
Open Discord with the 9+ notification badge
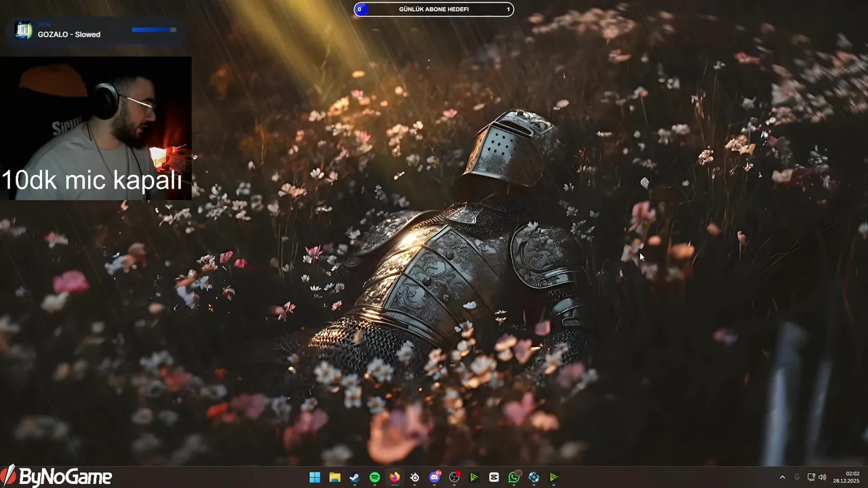435,477
